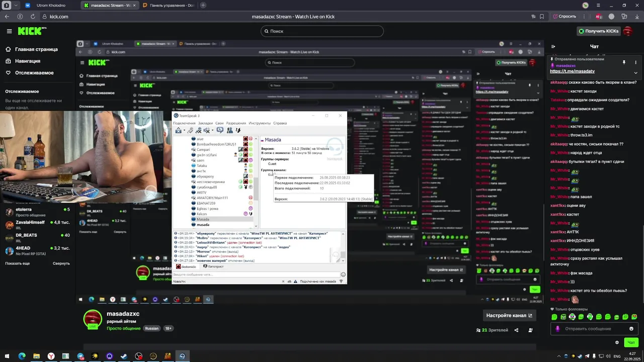Collapse the chat panel with arrow icon

[x=553, y=47]
